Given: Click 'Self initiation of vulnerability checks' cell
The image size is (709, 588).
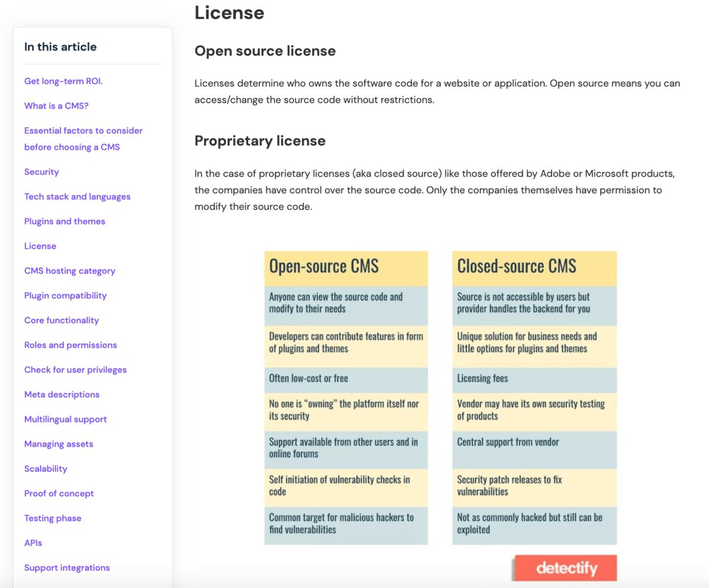Looking at the screenshot, I should coord(346,487).
